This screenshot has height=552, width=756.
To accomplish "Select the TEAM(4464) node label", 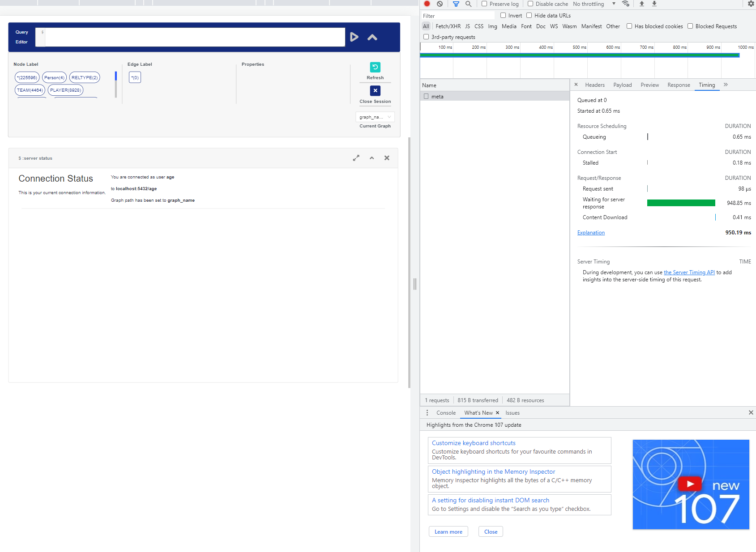I will pos(30,90).
